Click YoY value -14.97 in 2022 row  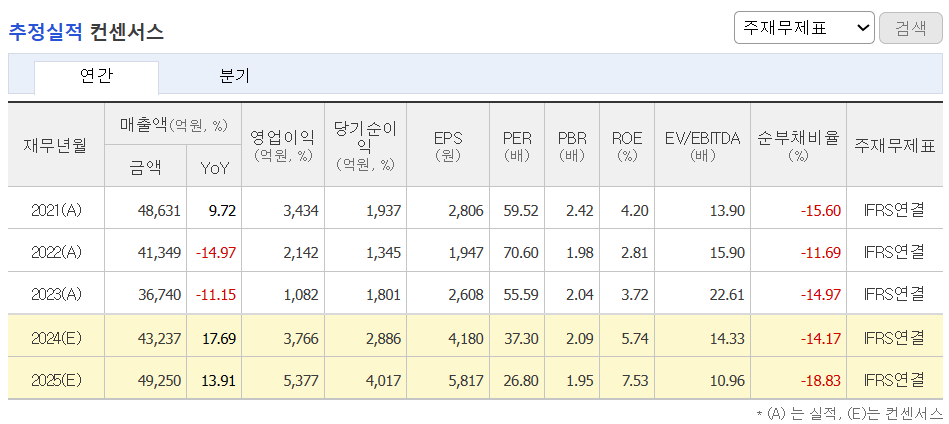(x=215, y=252)
